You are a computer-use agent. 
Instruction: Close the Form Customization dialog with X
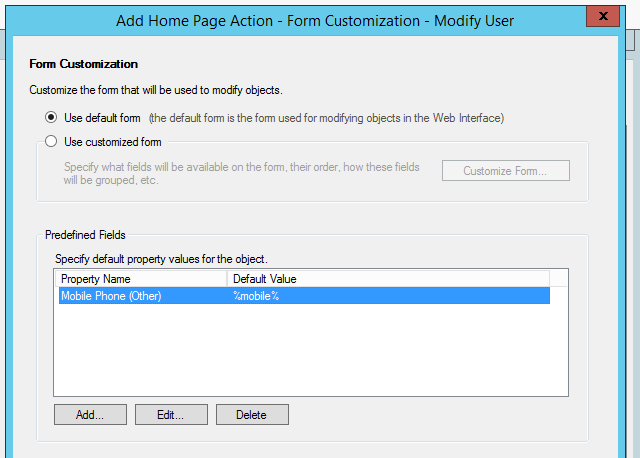(602, 16)
